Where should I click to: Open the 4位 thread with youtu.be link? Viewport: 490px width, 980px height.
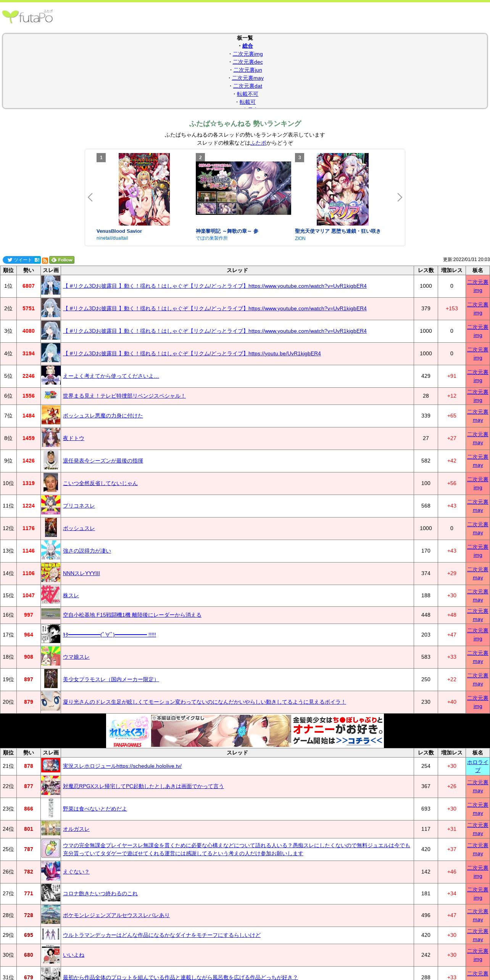coord(192,353)
